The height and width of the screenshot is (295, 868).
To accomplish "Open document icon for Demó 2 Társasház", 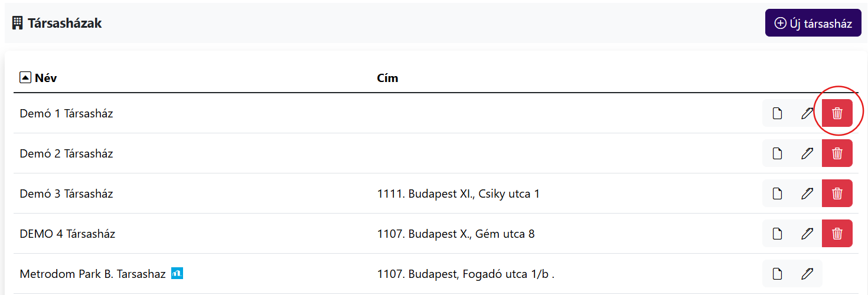I will (778, 153).
